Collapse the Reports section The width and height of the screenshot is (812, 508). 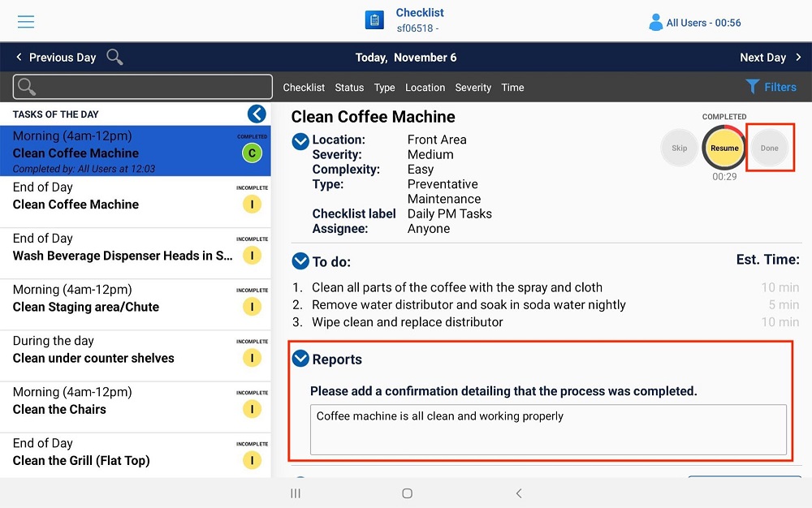[300, 359]
